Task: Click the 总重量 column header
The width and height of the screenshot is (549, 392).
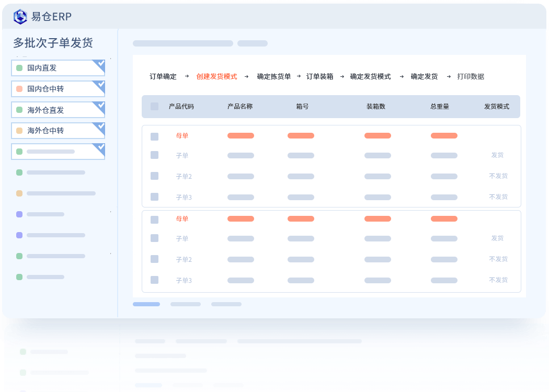Action: 440,107
